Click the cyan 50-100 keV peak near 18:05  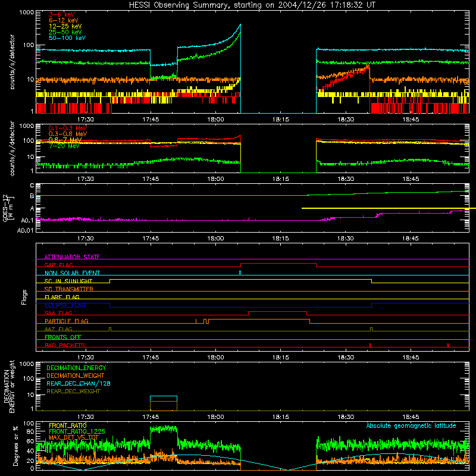pos(240,26)
